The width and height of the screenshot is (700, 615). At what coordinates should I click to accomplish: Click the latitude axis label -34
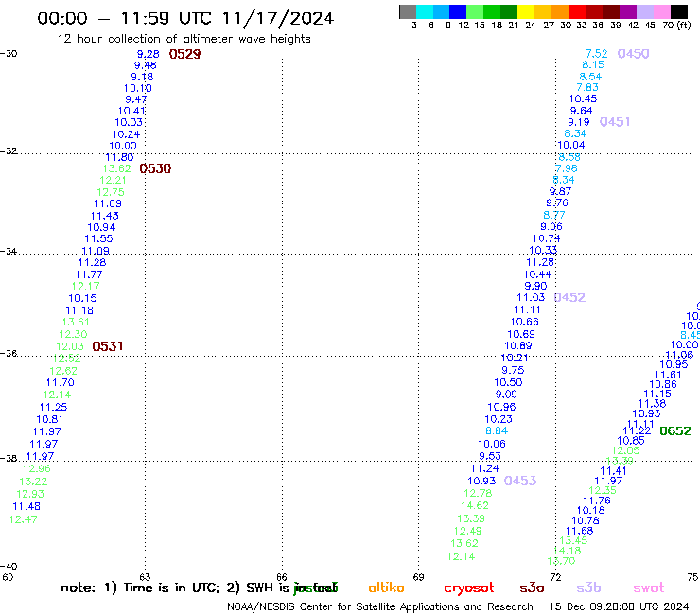coord(9,251)
